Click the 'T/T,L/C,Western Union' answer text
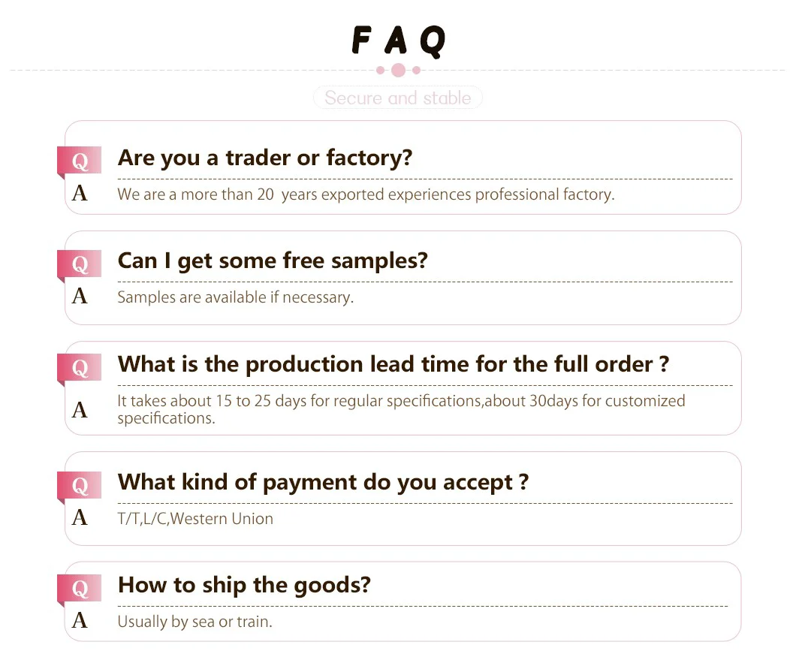The image size is (796, 672). coord(195,519)
